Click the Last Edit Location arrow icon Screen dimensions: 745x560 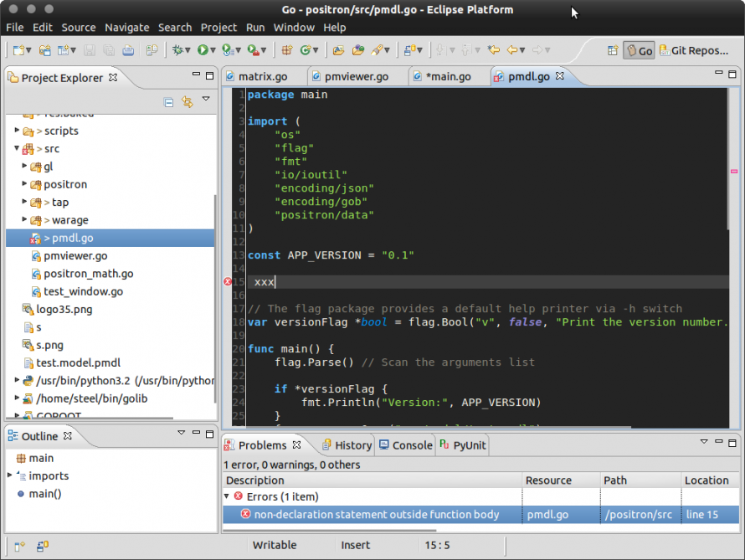tap(494, 50)
